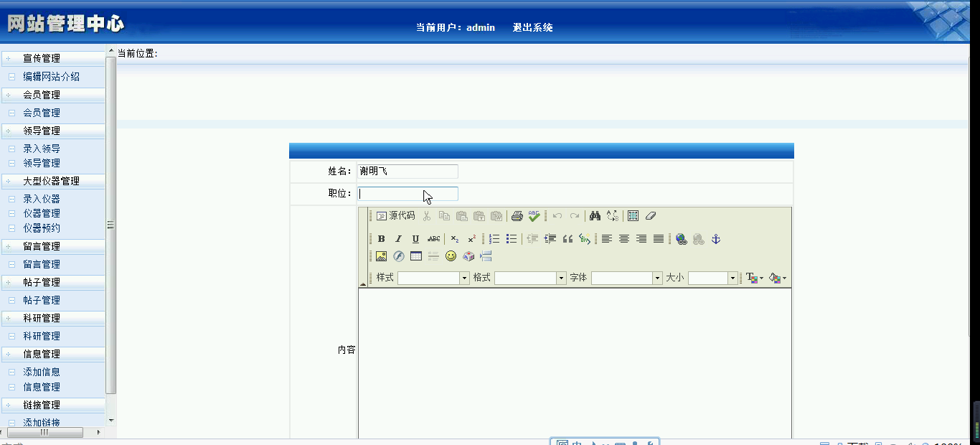
Task: Click the Remove Format eraser icon
Action: (650, 215)
